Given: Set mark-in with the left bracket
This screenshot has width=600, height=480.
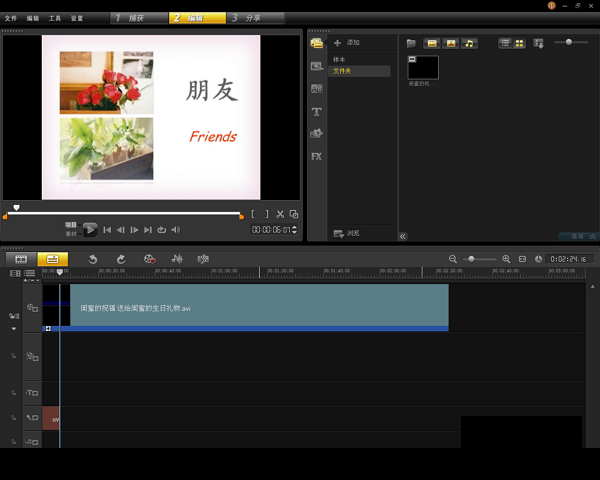Looking at the screenshot, I should 253,214.
